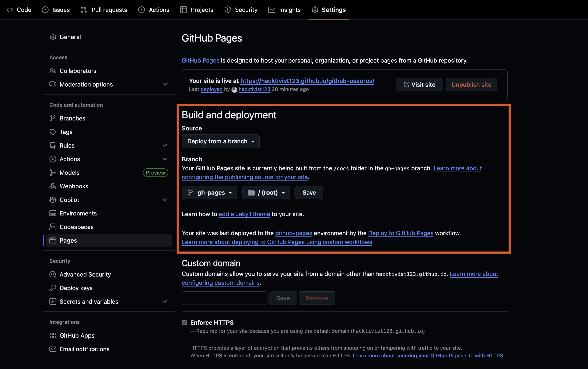Open Learn more about configuring custom domains link
This screenshot has width=588, height=369.
(x=221, y=283)
